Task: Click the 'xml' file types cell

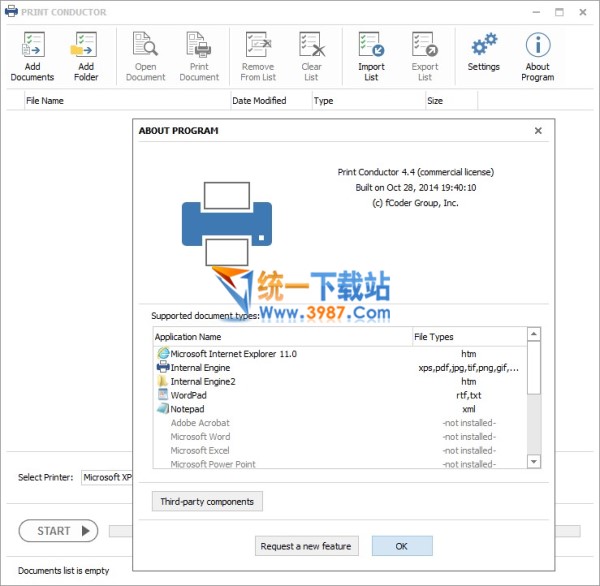Action: [x=468, y=409]
